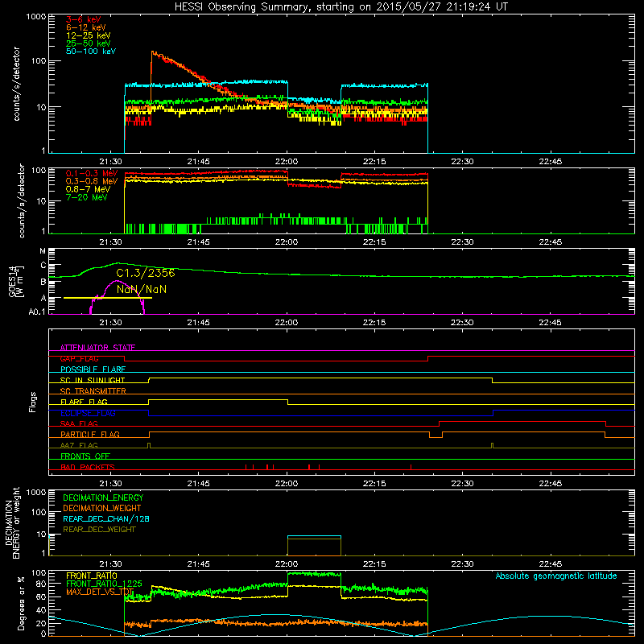Click the 22:00 tick label below the Flags panel
This screenshot has height=644, width=644.
[x=287, y=484]
